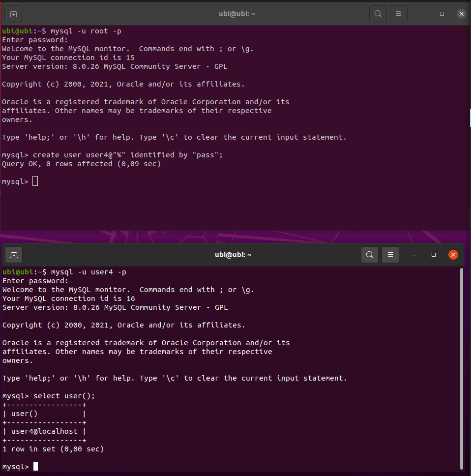The width and height of the screenshot is (471, 476).
Task: Click the bottom terminal's vertical scrollbar
Action: pos(462,368)
